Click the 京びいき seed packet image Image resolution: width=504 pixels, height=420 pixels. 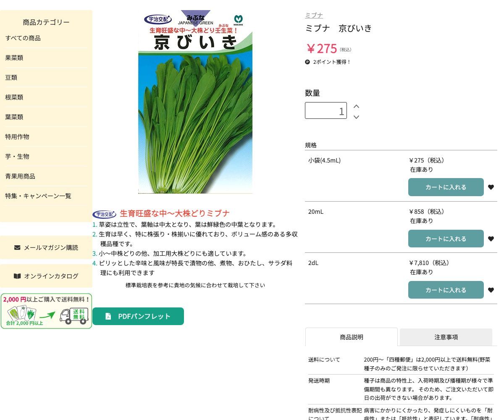point(195,102)
